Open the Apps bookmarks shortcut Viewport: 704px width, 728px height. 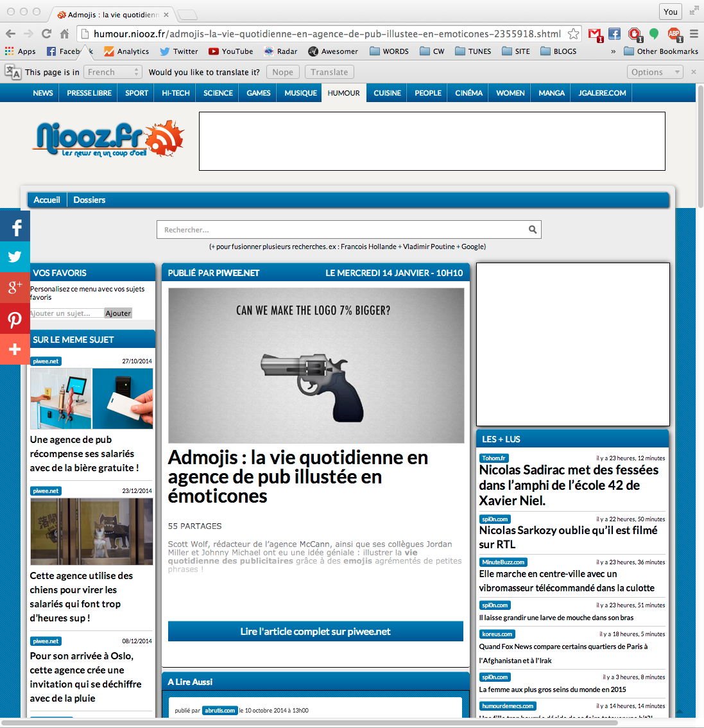[20, 51]
